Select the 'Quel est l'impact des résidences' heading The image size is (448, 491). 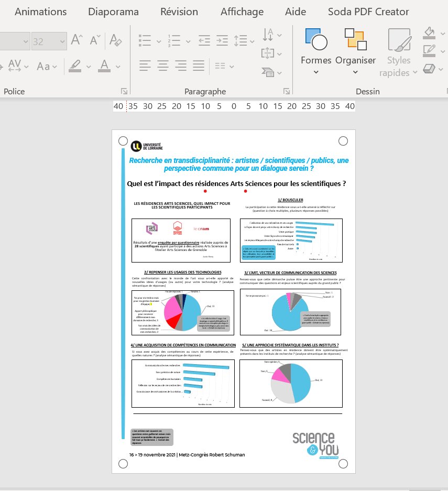click(236, 183)
